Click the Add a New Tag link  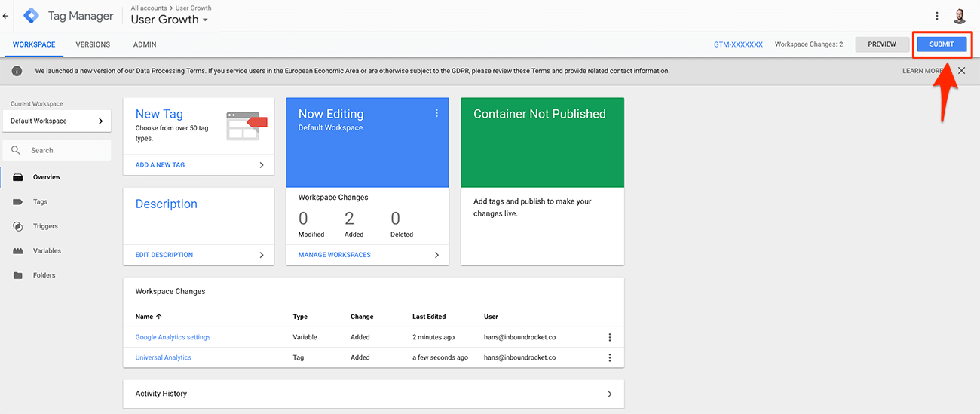tap(160, 164)
